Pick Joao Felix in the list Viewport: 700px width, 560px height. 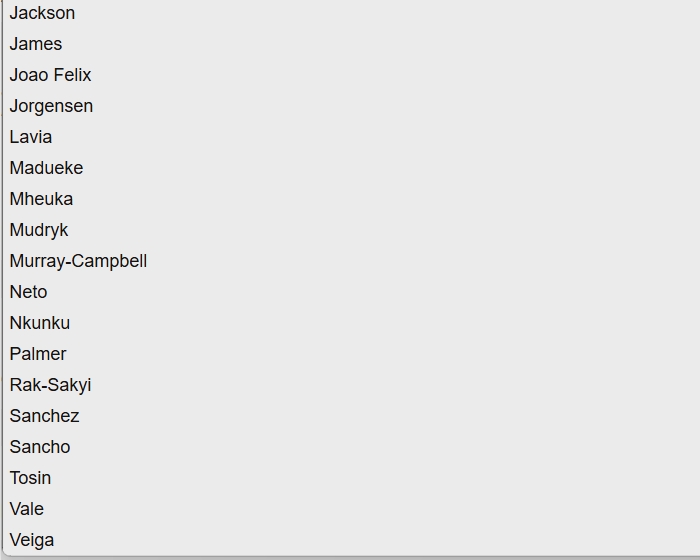click(50, 75)
